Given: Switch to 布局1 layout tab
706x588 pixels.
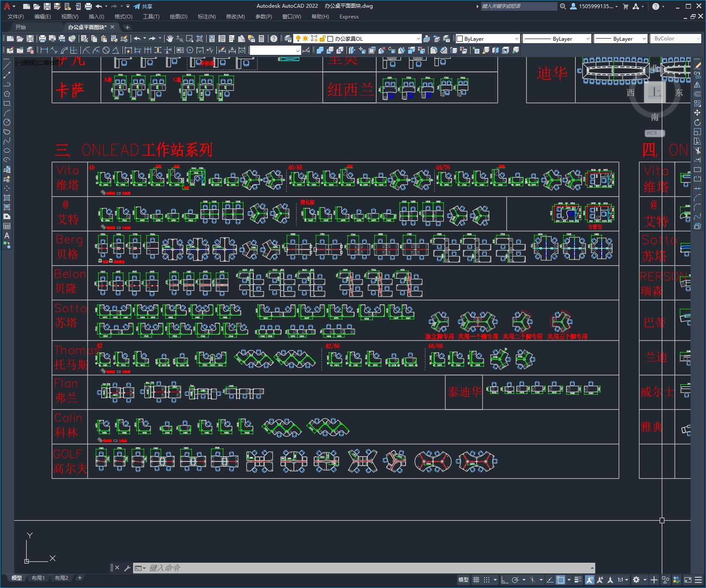Looking at the screenshot, I should point(38,578).
